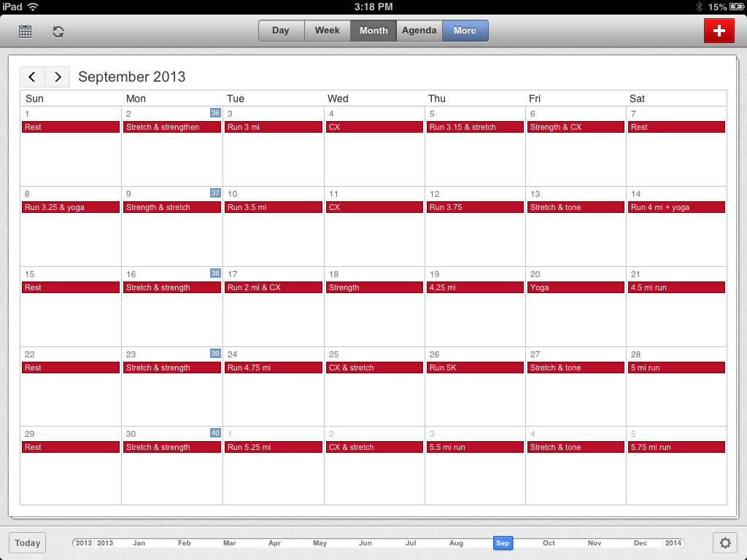This screenshot has height=560, width=747.
Task: Tap the red plus add event button
Action: pyautogui.click(x=719, y=31)
